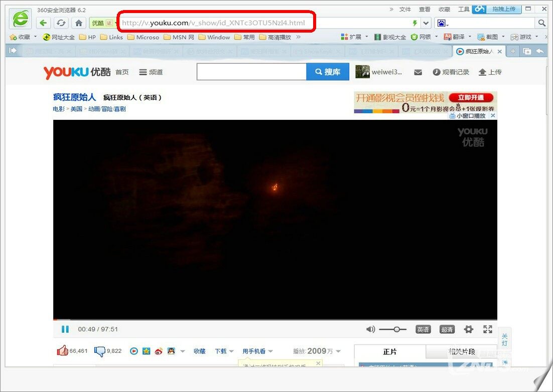The width and height of the screenshot is (553, 392).
Task: Click the thumbs down dislike icon
Action: click(99, 351)
